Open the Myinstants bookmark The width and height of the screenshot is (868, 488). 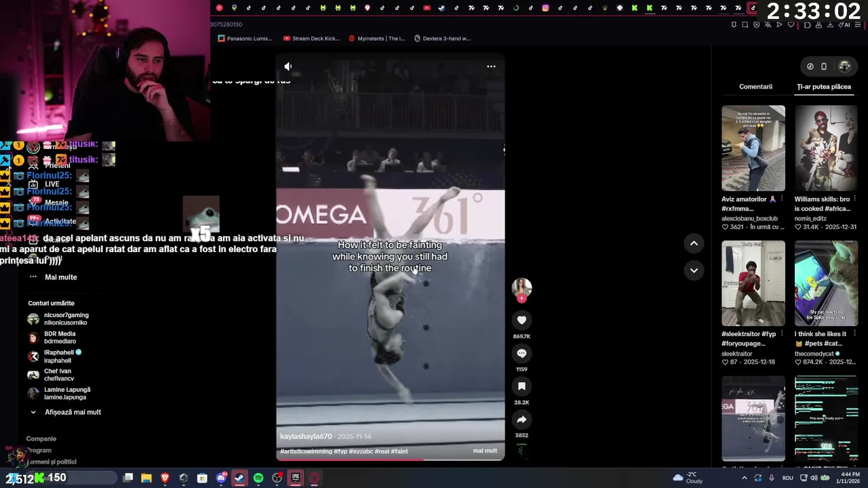(x=376, y=39)
